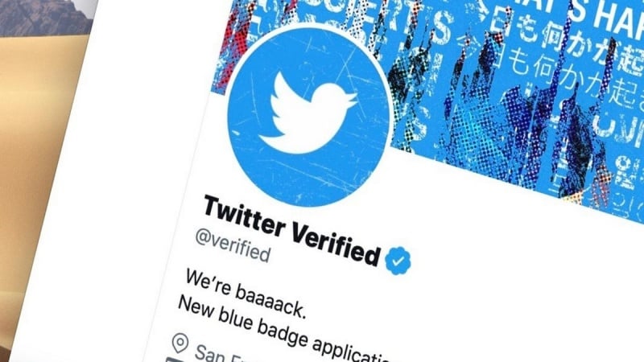Viewport: 644px width, 362px height.
Task: Select the Twitter Verified display name
Action: point(292,231)
